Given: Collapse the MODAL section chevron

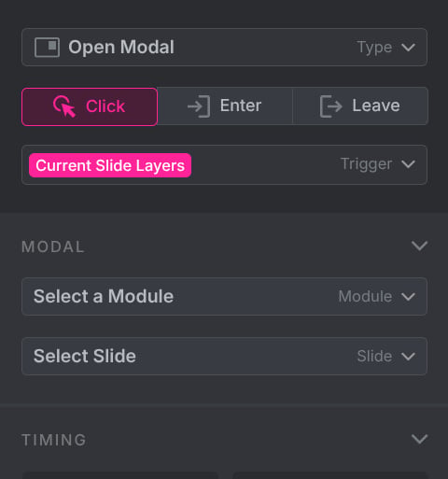Looking at the screenshot, I should [419, 246].
